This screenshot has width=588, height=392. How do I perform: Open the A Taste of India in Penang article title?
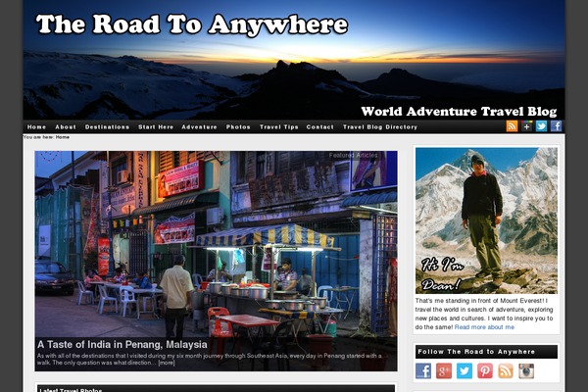(122, 344)
